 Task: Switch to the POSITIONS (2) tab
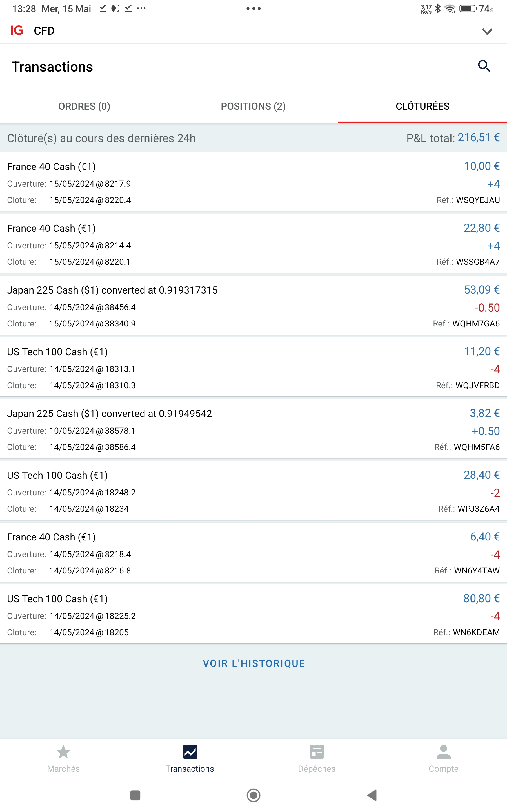click(253, 106)
